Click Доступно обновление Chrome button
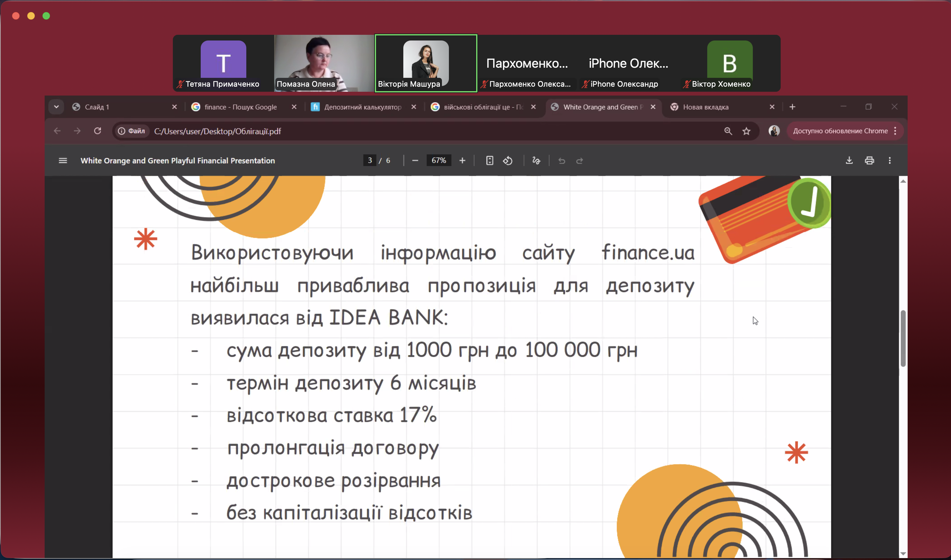The height and width of the screenshot is (560, 951). pyautogui.click(x=840, y=131)
